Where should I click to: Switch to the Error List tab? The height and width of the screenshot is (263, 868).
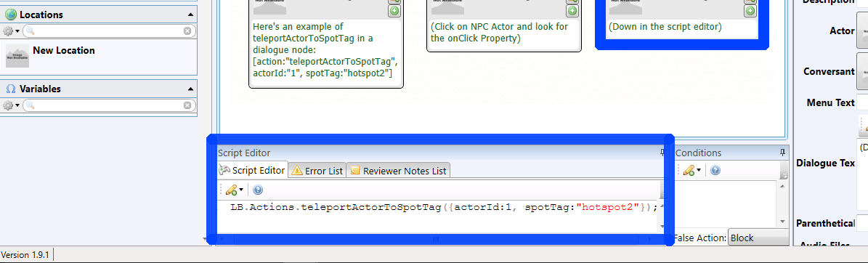click(x=317, y=171)
